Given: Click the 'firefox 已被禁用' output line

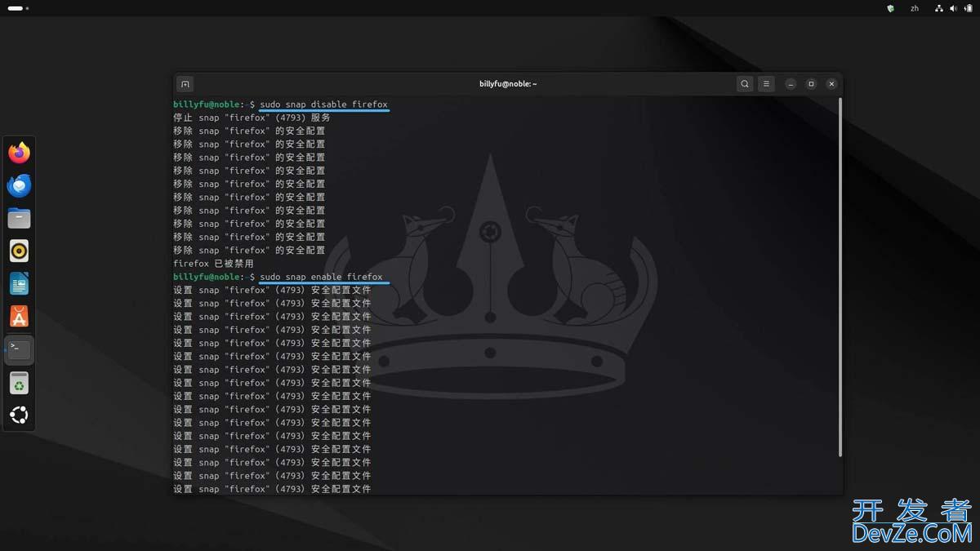Looking at the screenshot, I should click(x=213, y=264).
